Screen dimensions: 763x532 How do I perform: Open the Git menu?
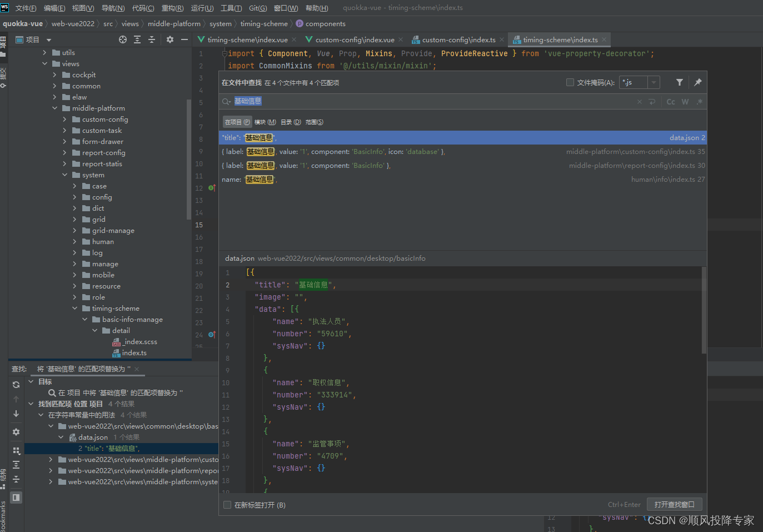point(258,8)
